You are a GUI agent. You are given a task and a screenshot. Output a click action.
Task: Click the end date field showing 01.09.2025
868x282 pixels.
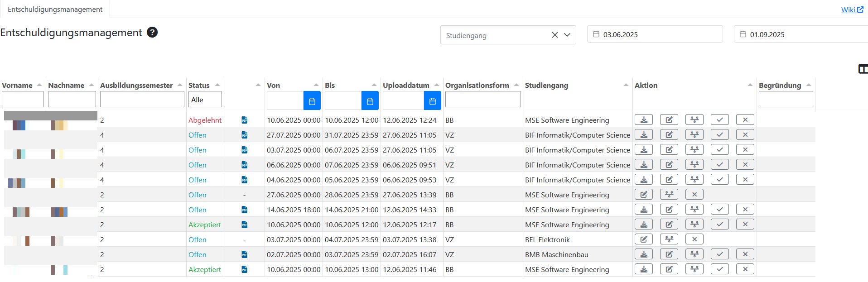click(802, 34)
